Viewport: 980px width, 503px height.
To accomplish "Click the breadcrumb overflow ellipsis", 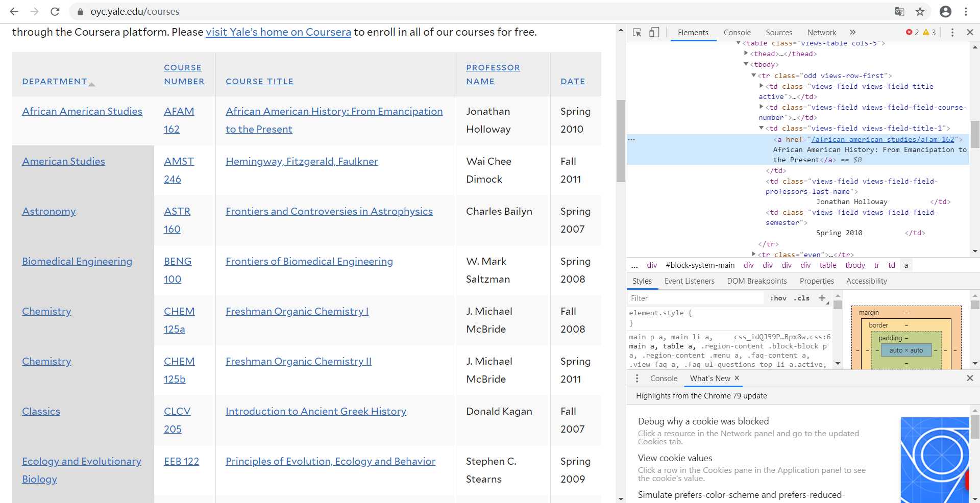I will coord(634,265).
